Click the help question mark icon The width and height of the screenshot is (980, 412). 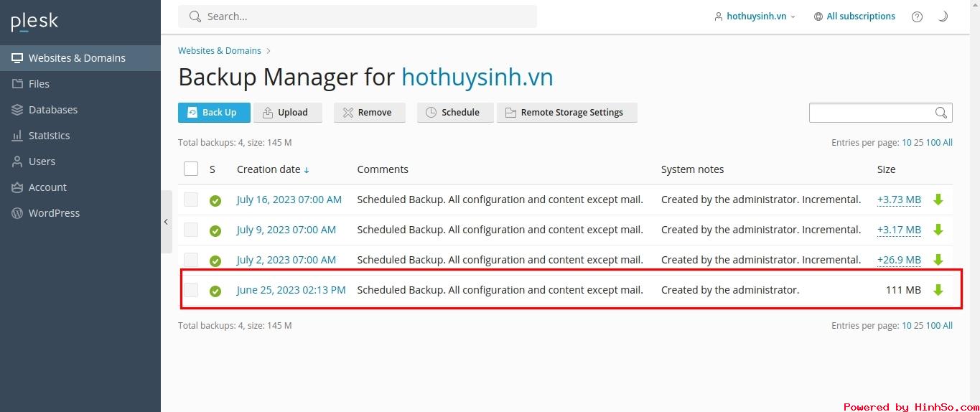click(x=917, y=17)
